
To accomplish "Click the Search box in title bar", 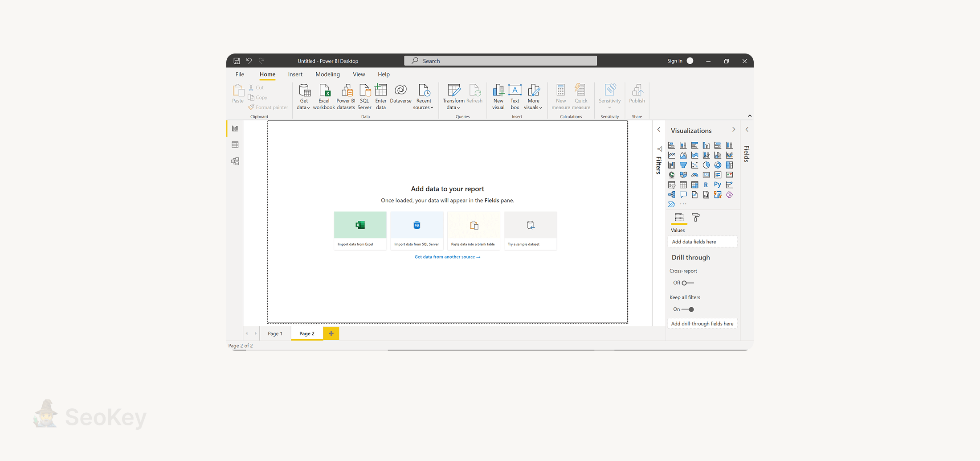I will pos(500,61).
